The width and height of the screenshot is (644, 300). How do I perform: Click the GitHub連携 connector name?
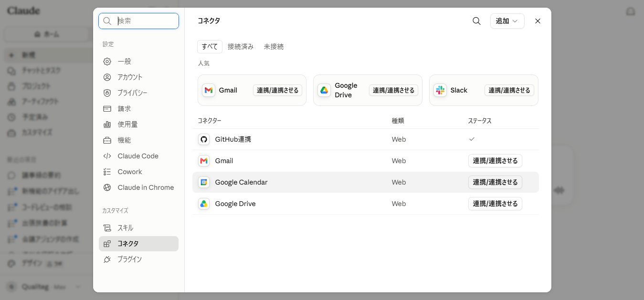pyautogui.click(x=233, y=139)
